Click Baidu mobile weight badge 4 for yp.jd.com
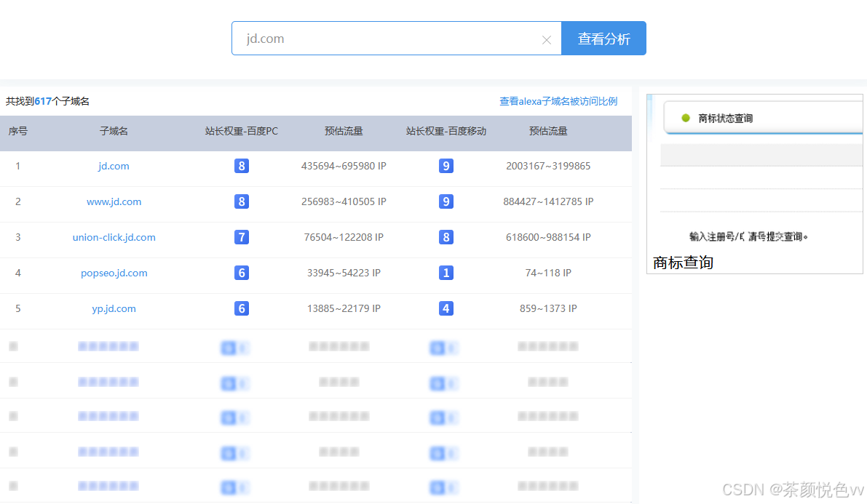This screenshot has height=504, width=867. [446, 308]
